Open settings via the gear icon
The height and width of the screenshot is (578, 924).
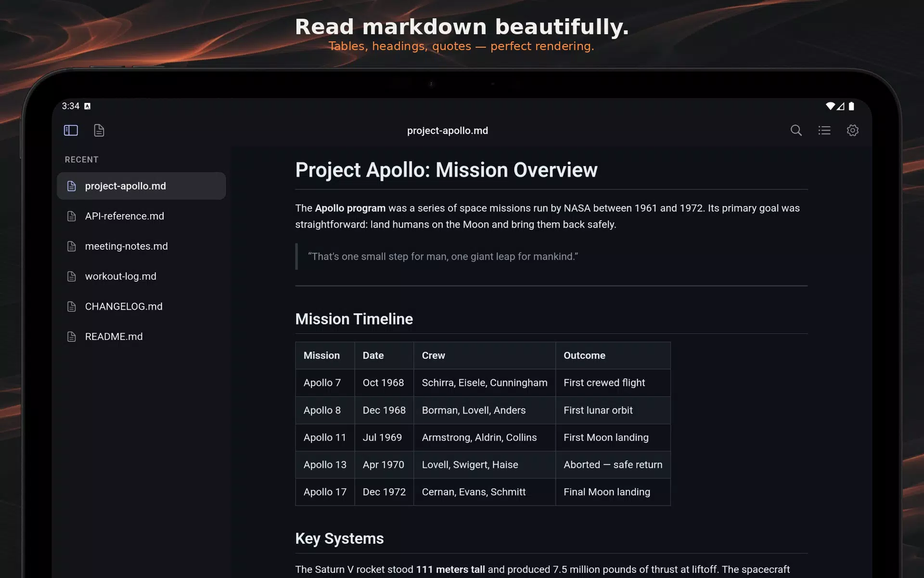click(853, 130)
